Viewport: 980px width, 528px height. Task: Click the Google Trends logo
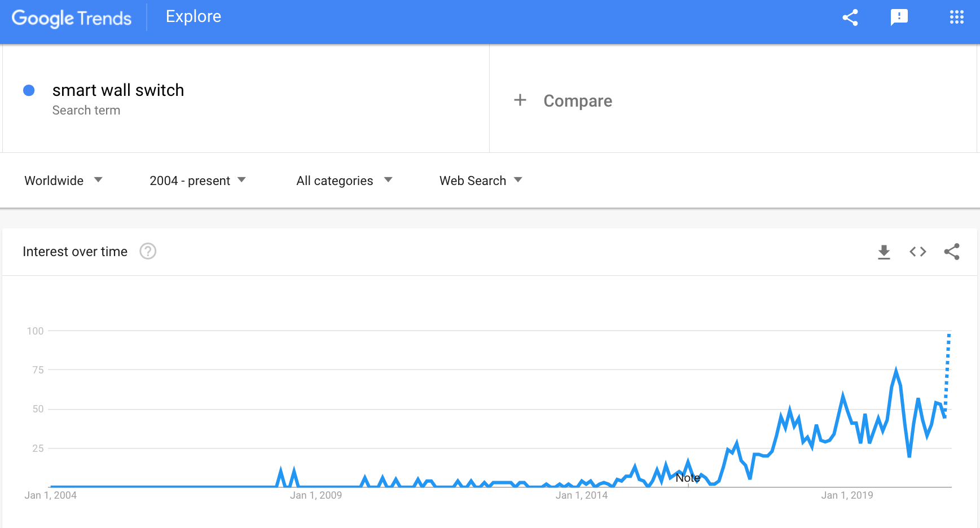(x=72, y=18)
